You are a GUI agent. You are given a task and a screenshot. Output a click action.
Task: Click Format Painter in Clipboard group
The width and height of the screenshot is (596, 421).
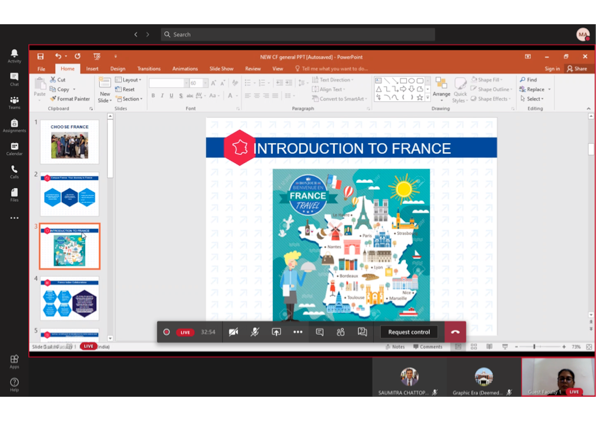[x=70, y=99]
